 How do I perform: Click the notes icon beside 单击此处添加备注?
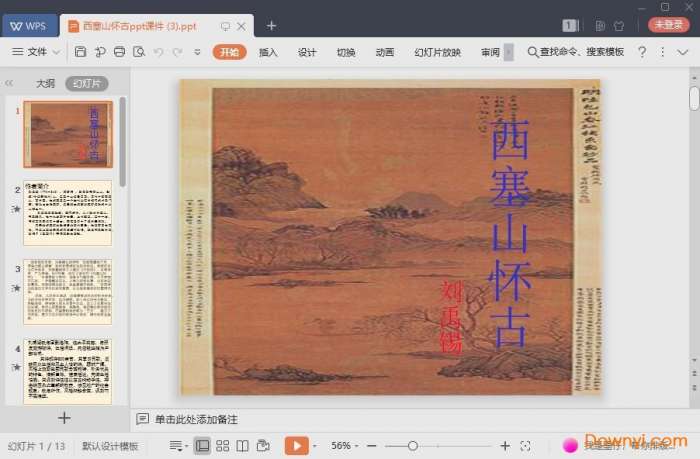[x=142, y=419]
